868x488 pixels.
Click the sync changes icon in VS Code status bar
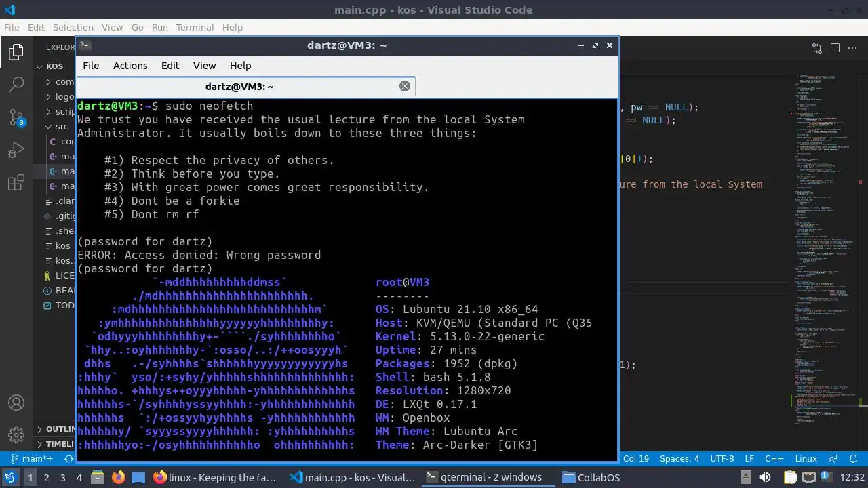(68, 459)
